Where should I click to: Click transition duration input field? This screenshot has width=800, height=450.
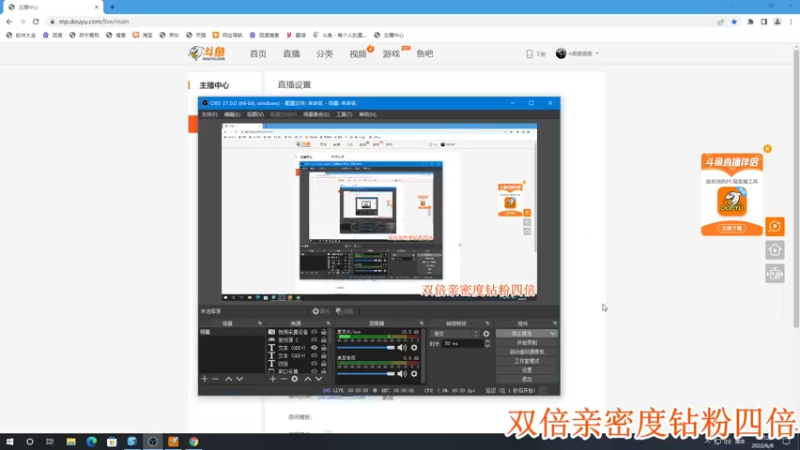click(462, 343)
